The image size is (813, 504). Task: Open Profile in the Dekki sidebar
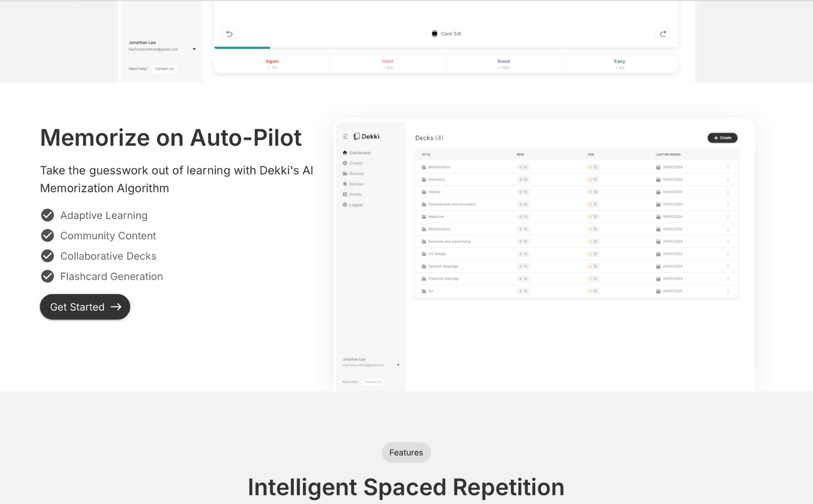coord(352,194)
